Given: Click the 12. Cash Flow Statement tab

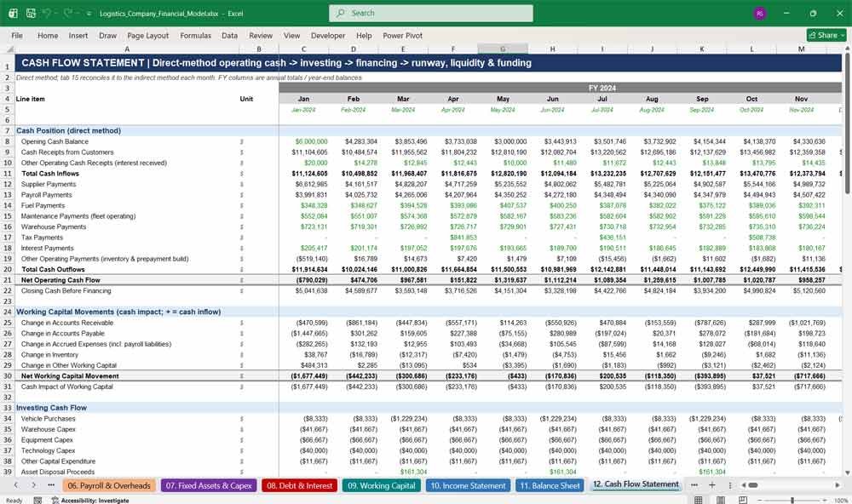Looking at the screenshot, I should coord(636,484).
